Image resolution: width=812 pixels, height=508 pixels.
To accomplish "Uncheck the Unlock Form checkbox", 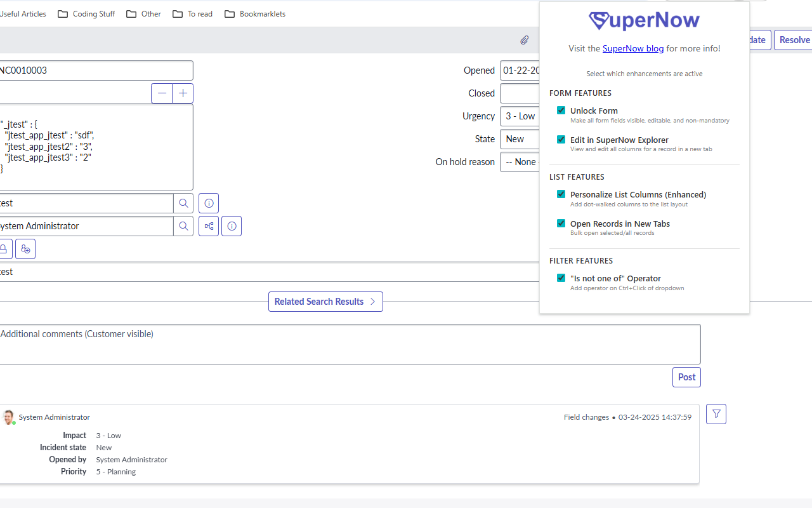I will click(x=561, y=110).
